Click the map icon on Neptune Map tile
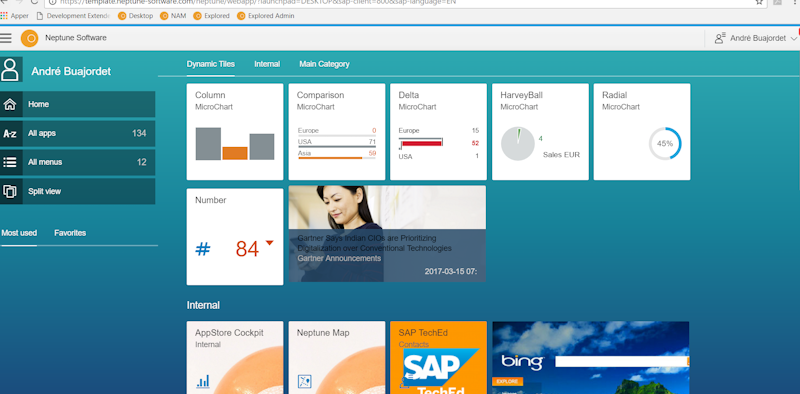This screenshot has width=800, height=394. (x=305, y=381)
